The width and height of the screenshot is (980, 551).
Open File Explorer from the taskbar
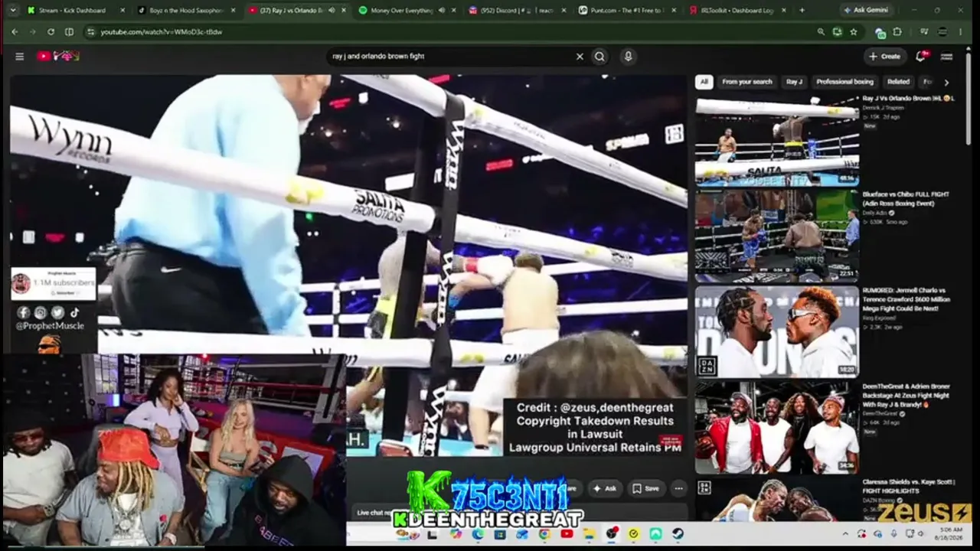coord(590,533)
